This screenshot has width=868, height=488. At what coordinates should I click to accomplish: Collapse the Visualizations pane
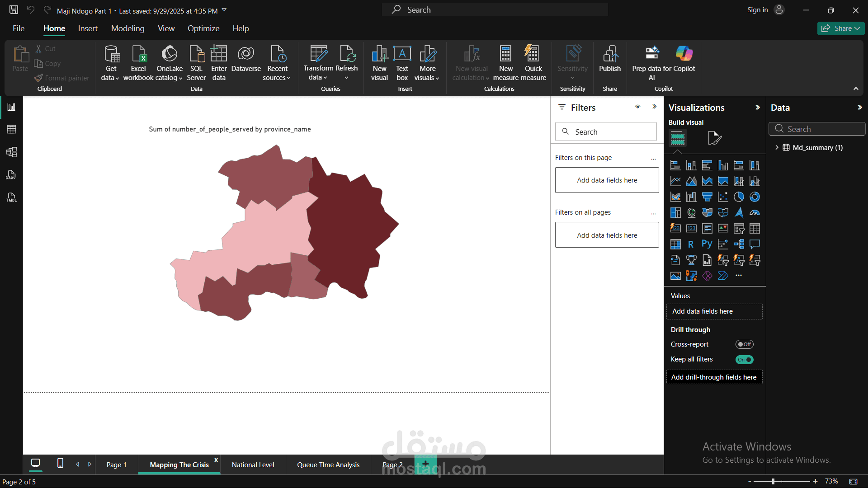[758, 108]
